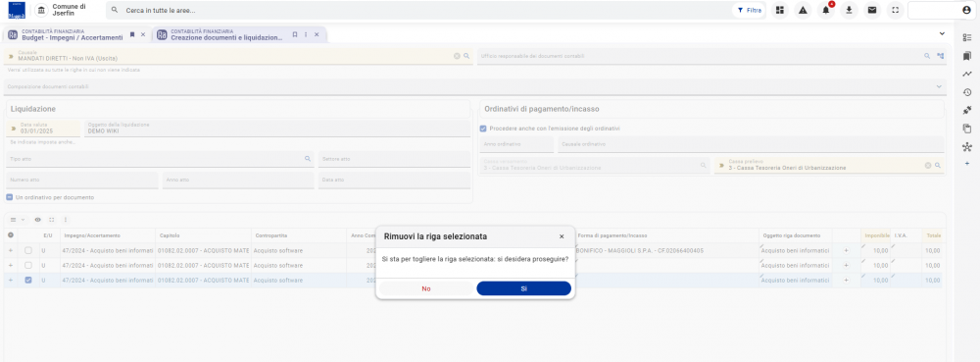Click the Data valuta date field
980x362 pixels.
(x=43, y=129)
